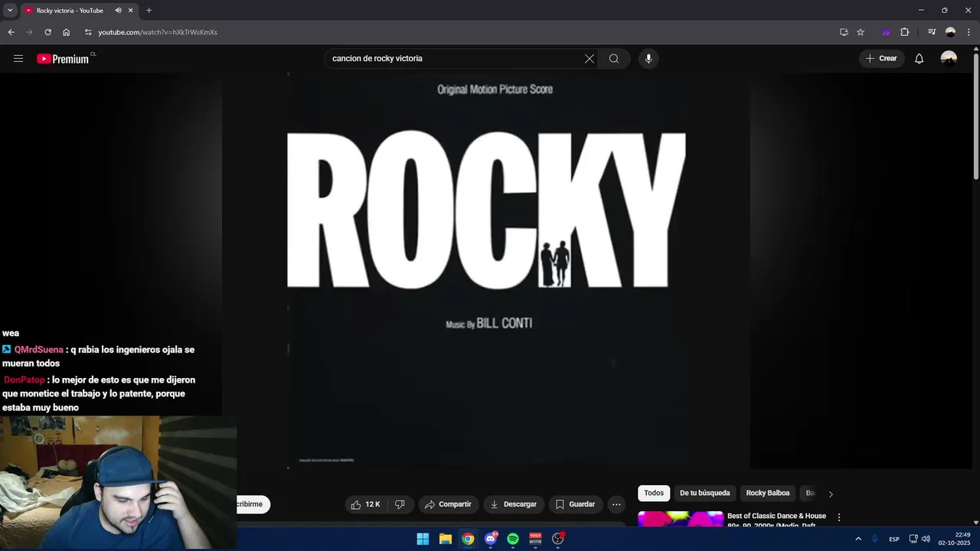
Task: Select the Todos filter chip
Action: [x=654, y=494]
